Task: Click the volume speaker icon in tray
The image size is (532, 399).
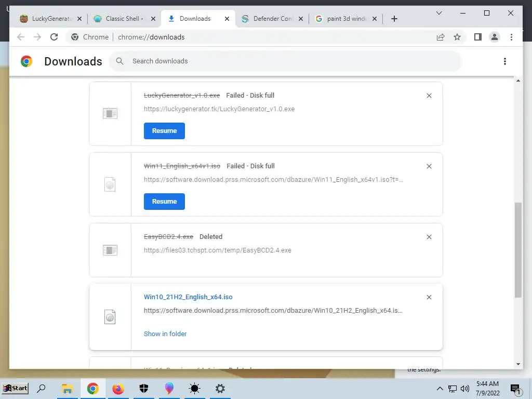Action: click(465, 389)
